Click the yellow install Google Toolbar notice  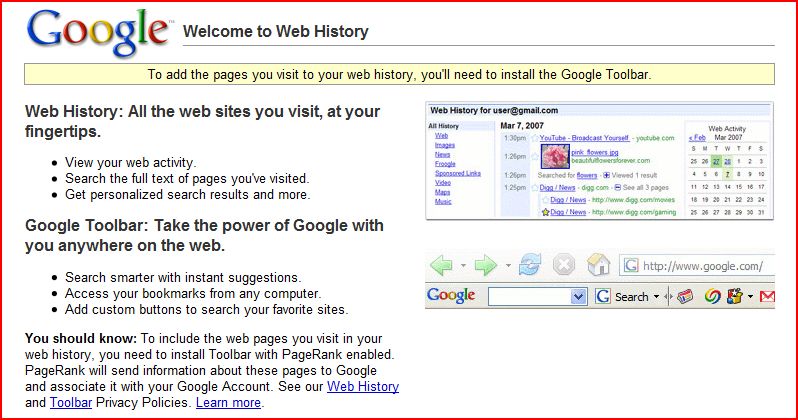pyautogui.click(x=400, y=74)
